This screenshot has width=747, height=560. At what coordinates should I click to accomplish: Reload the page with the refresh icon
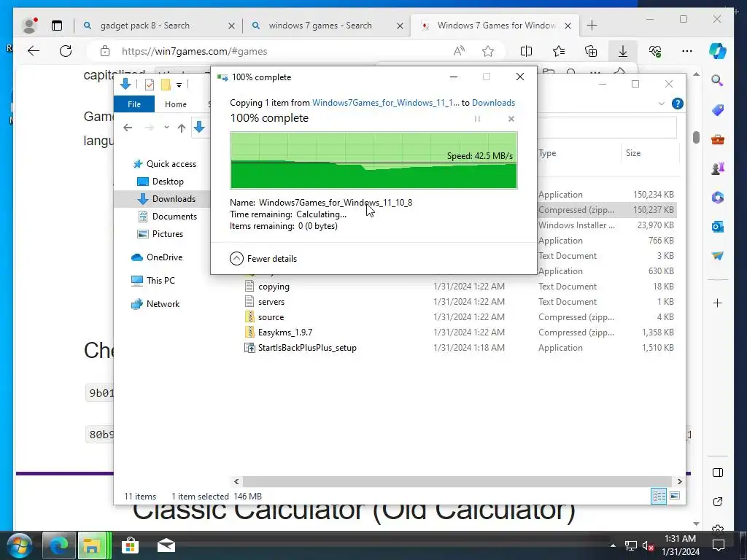pos(66,51)
